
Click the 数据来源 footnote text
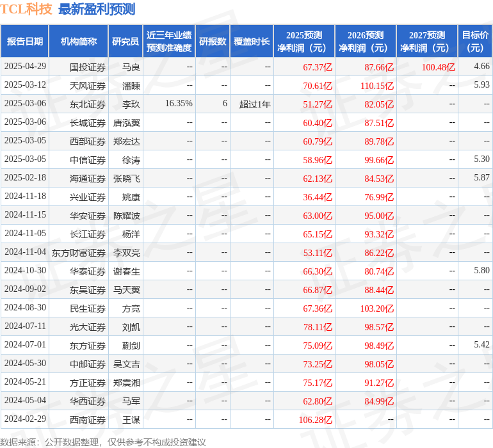click(103, 442)
